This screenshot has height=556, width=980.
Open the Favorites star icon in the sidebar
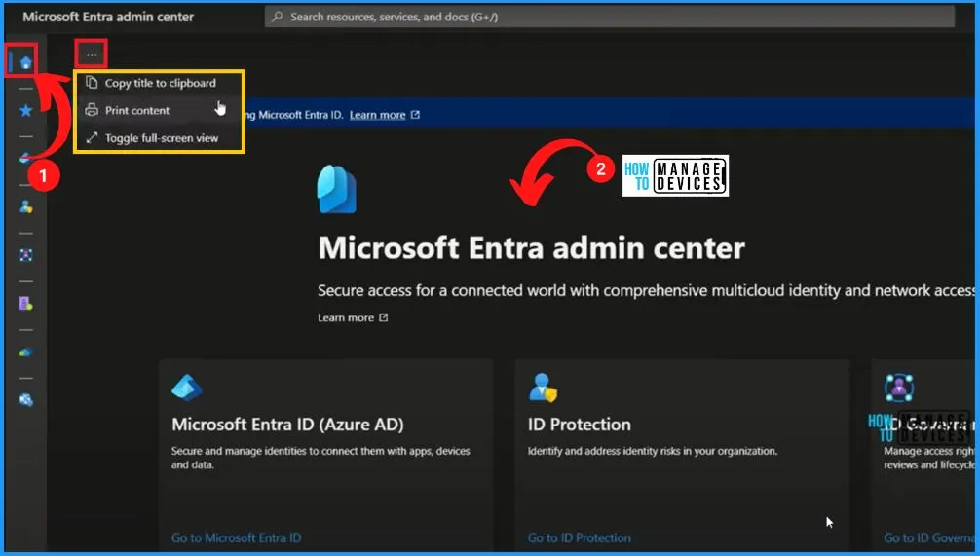pos(25,111)
